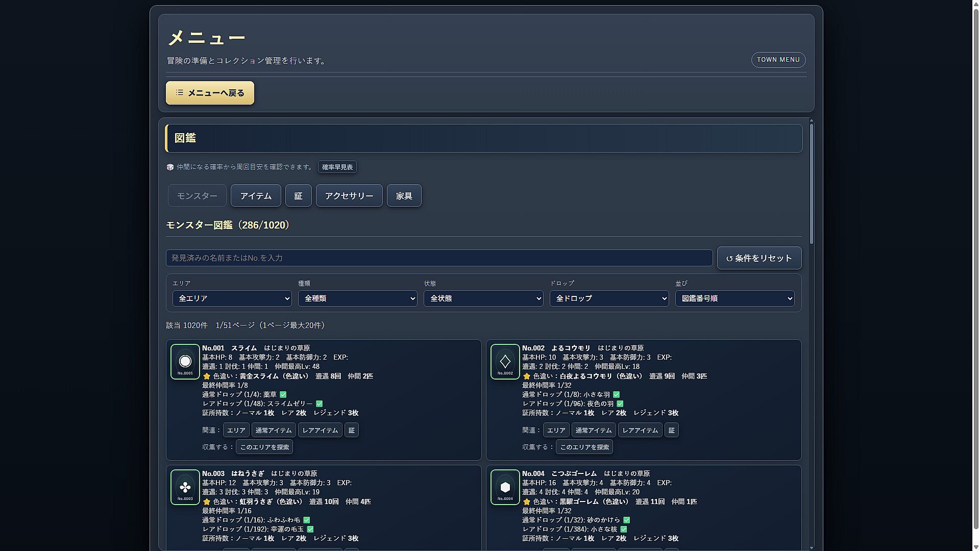This screenshot has width=980, height=551.
Task: Click the モンスター図鑑（286/1020）heading
Action: click(228, 225)
